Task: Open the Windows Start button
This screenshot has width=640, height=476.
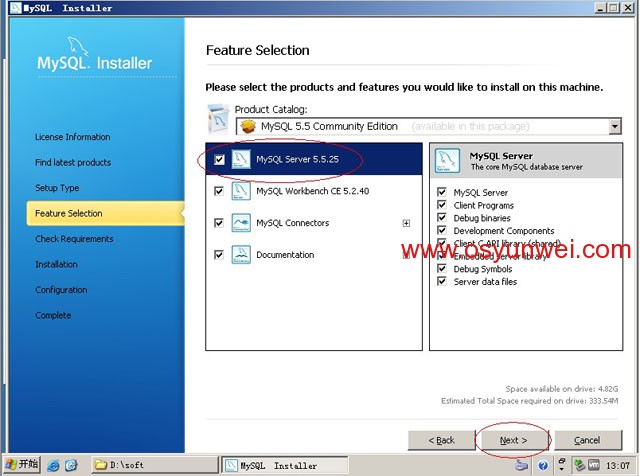Action: 22,465
